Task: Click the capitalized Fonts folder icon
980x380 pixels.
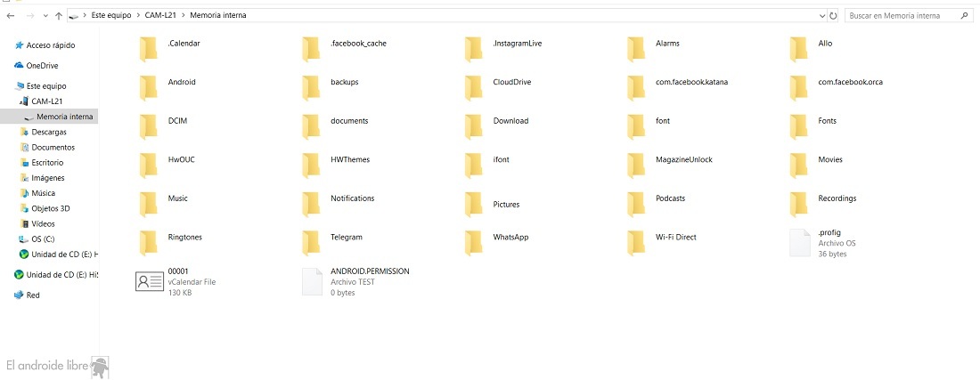Action: click(x=799, y=126)
